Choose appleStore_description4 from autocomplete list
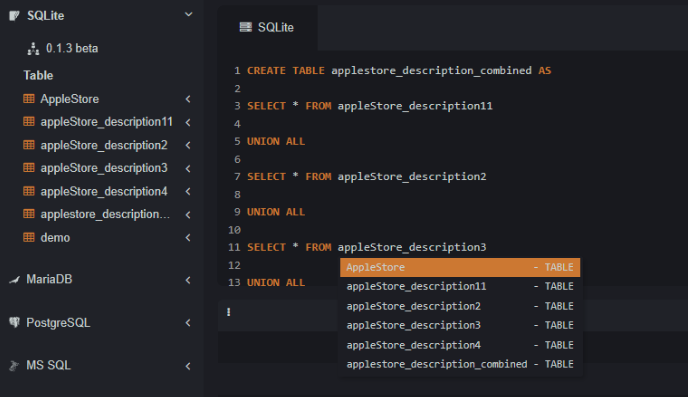Screen dimensions: 688x397 pyautogui.click(x=460, y=345)
